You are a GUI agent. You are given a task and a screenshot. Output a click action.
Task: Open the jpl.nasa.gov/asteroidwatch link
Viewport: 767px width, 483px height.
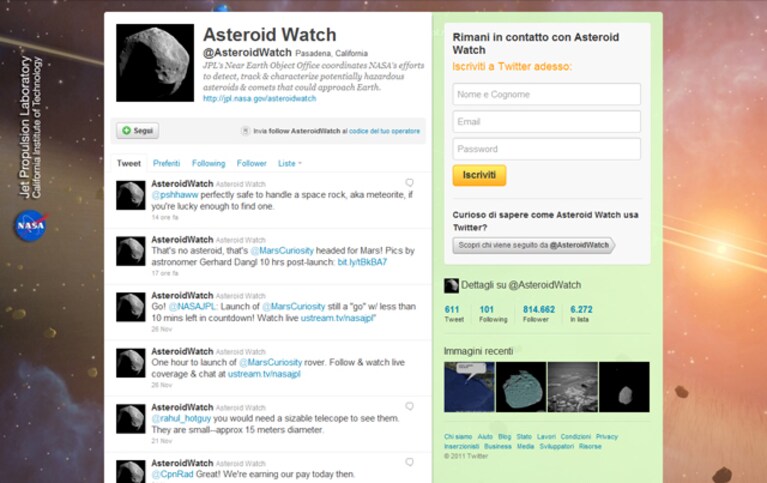(259, 98)
